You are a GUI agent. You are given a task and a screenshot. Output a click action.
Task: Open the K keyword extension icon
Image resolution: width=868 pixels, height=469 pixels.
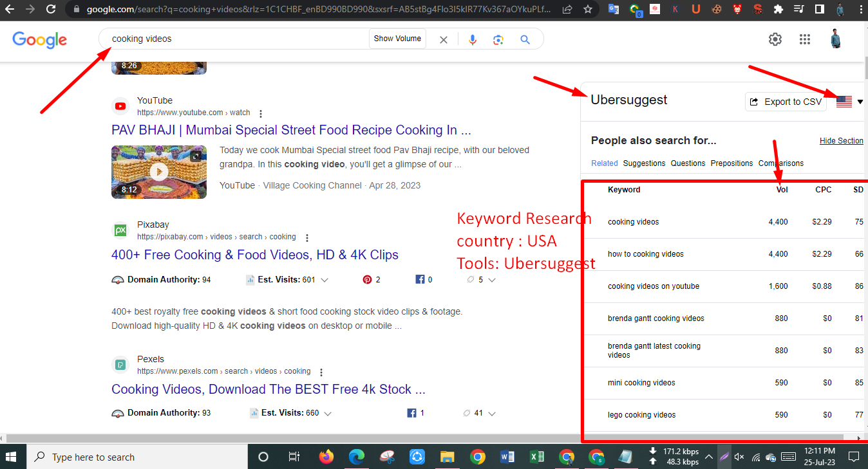(675, 10)
